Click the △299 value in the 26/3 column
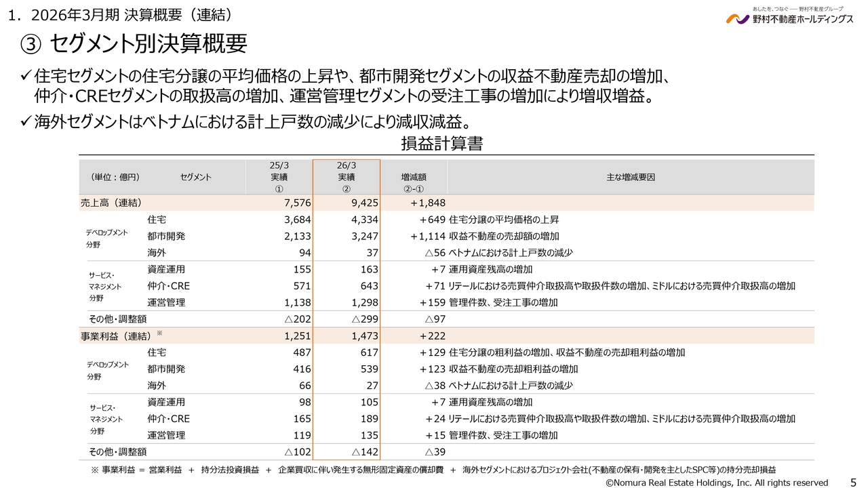The image size is (868, 488). (x=365, y=319)
